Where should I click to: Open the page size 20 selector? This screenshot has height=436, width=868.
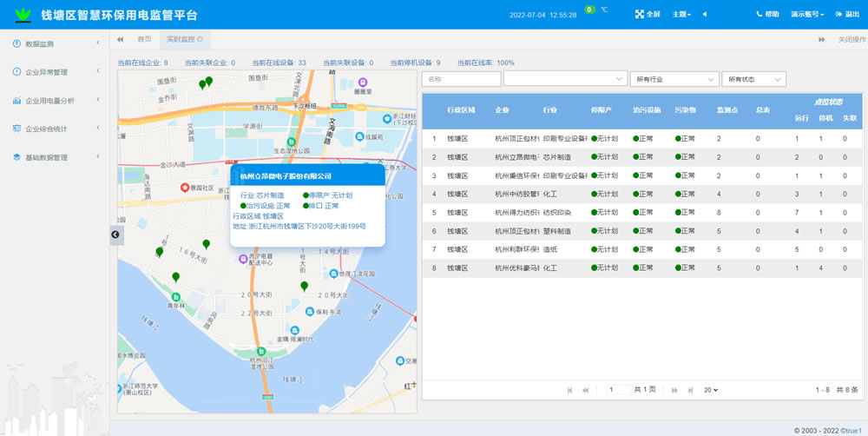click(711, 390)
